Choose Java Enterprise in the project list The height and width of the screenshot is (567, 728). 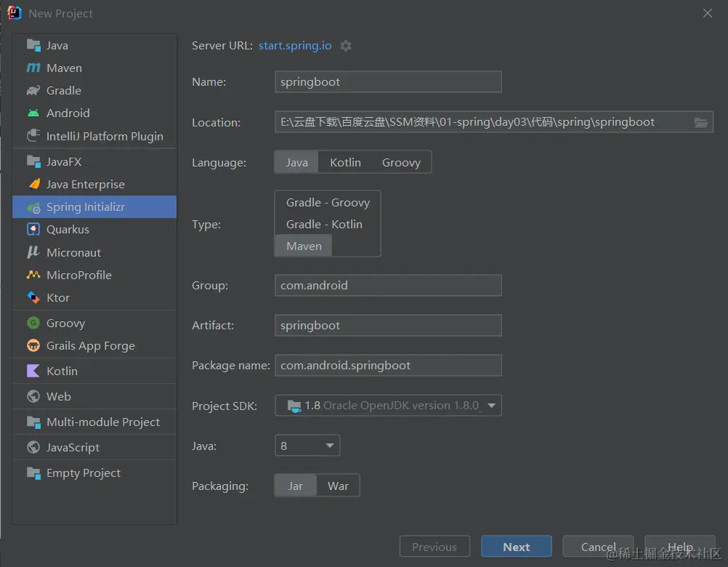pos(94,185)
